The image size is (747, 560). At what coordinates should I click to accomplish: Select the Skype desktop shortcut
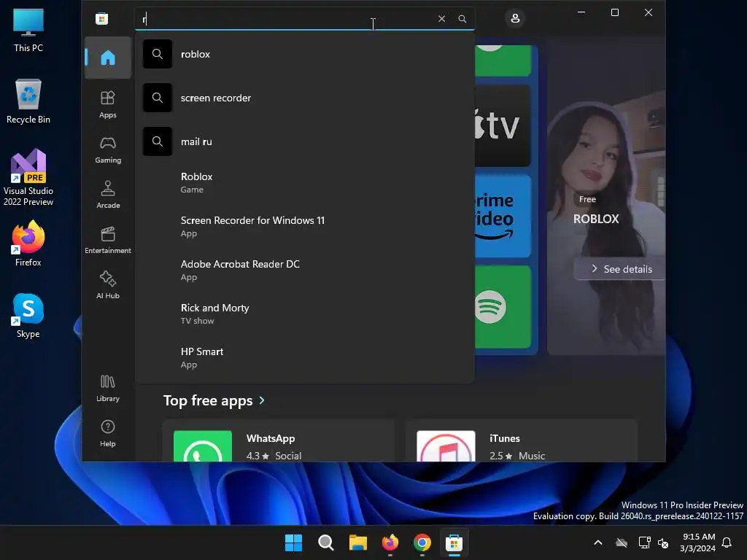coord(28,316)
